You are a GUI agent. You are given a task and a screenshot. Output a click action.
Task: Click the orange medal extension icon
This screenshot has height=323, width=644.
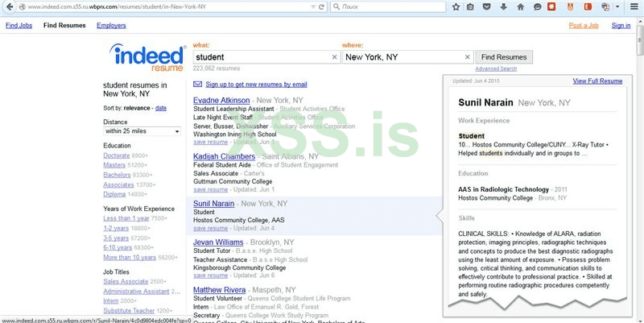[570, 7]
